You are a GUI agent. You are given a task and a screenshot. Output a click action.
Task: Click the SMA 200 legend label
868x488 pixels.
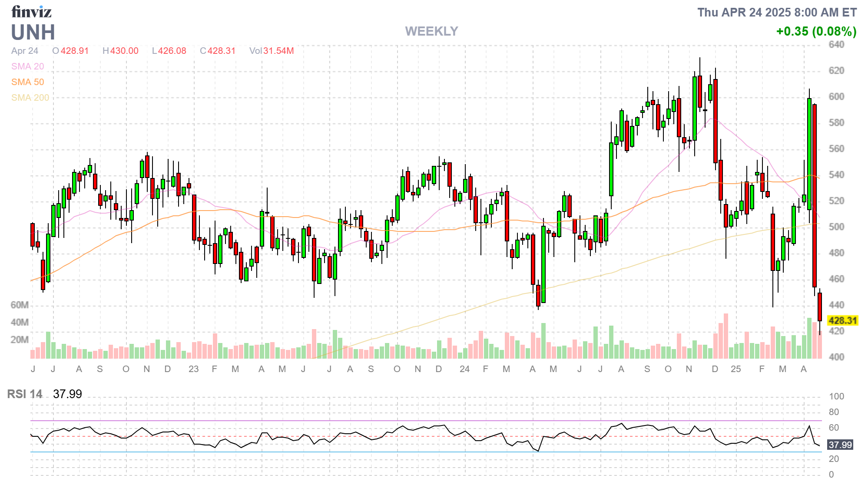pyautogui.click(x=30, y=98)
